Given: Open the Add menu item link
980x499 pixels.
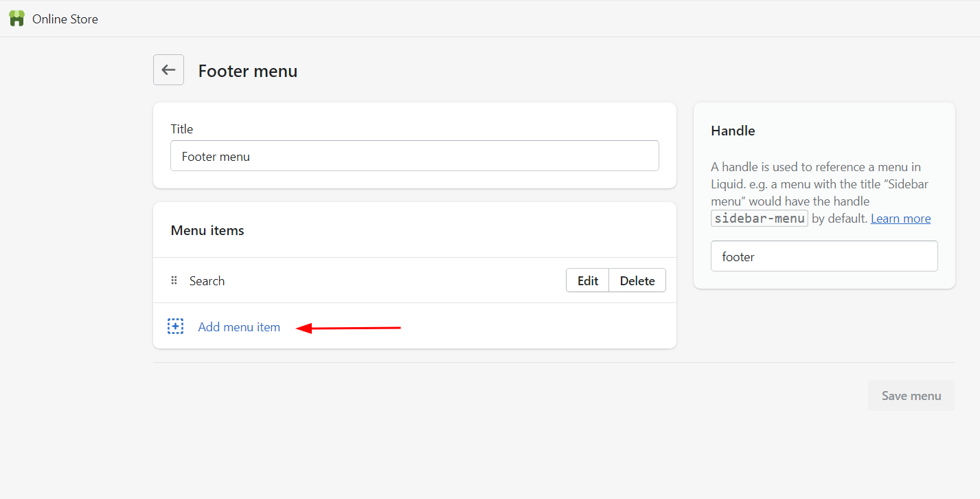Looking at the screenshot, I should click(239, 327).
